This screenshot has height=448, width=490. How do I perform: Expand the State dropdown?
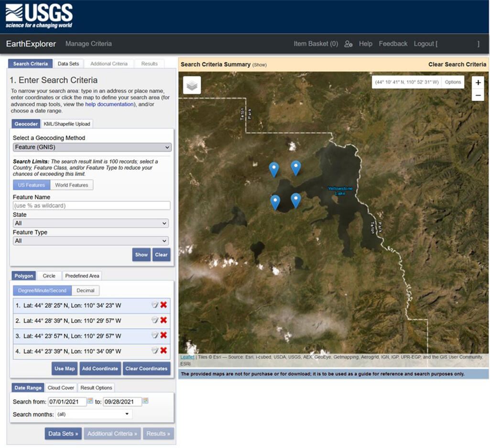click(91, 223)
